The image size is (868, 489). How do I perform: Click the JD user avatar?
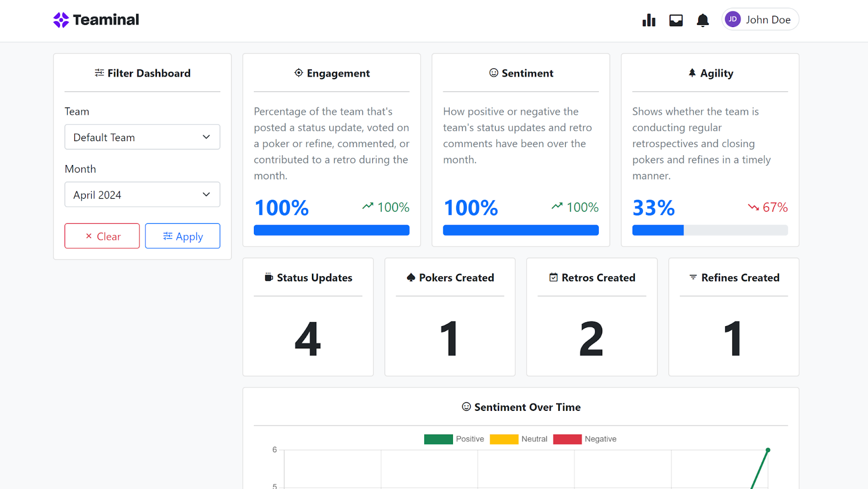pyautogui.click(x=732, y=19)
